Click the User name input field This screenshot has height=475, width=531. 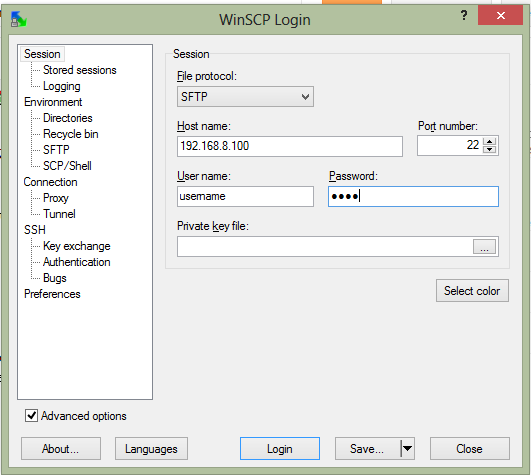point(245,196)
